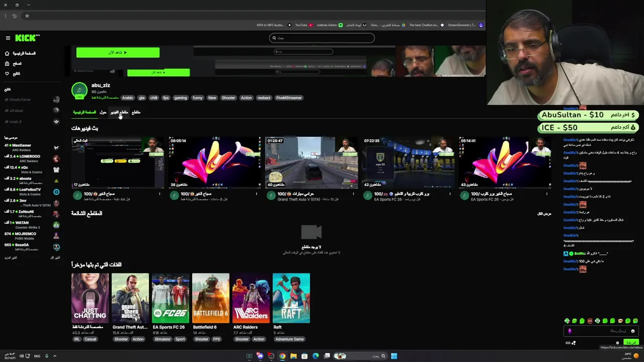644x362 pixels.
Task: Open LOMEROOO channel in sidebar
Action: coord(32,158)
